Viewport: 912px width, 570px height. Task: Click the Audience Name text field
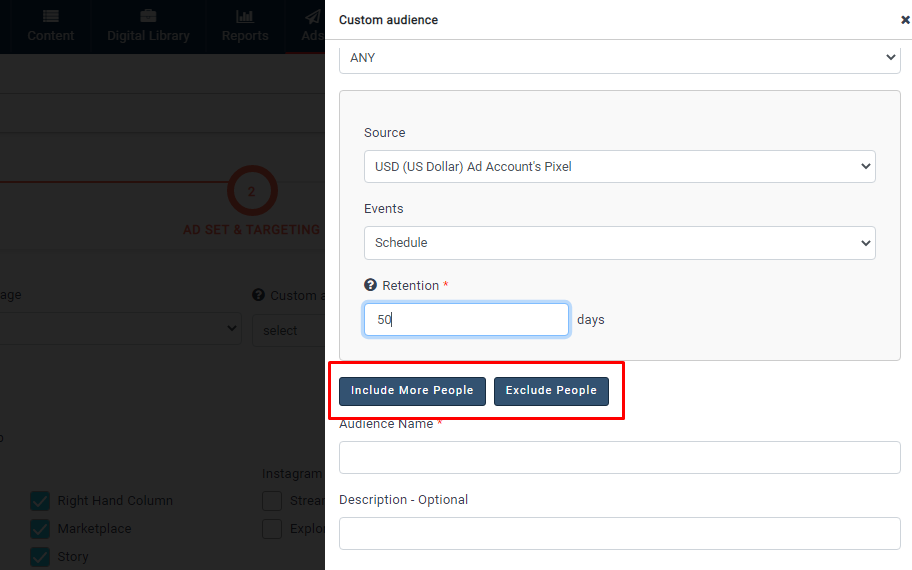(619, 458)
